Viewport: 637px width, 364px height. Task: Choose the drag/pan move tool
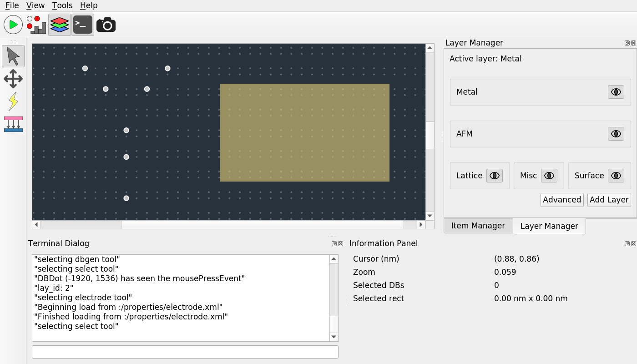13,79
